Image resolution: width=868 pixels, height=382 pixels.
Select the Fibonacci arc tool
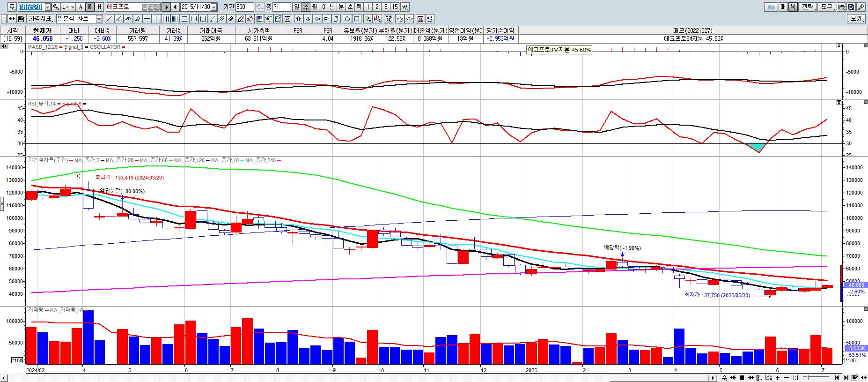click(x=128, y=19)
